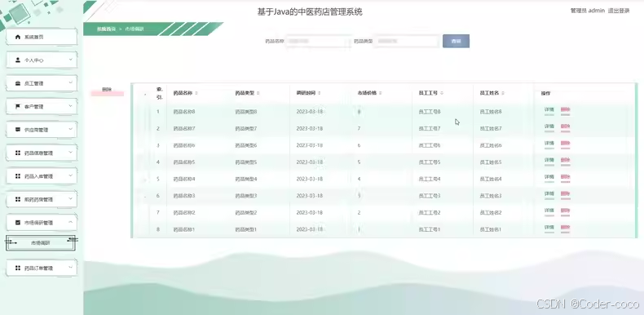644x315 pixels.
Task: Select the 药品类型7 cell
Action: click(246, 129)
